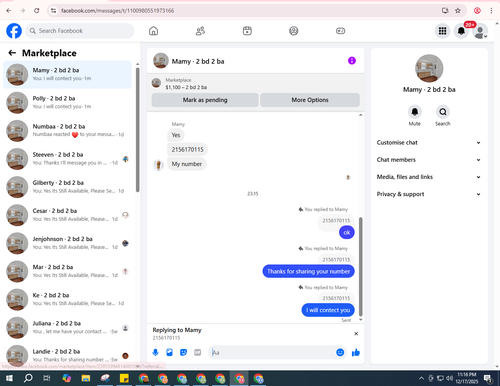
Task: Open Numbaa · 2 bd 2 ba conversation
Action: pyautogui.click(x=67, y=131)
